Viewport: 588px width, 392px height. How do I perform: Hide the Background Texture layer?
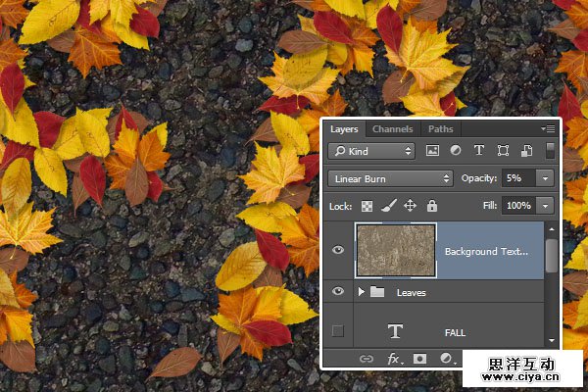point(338,250)
